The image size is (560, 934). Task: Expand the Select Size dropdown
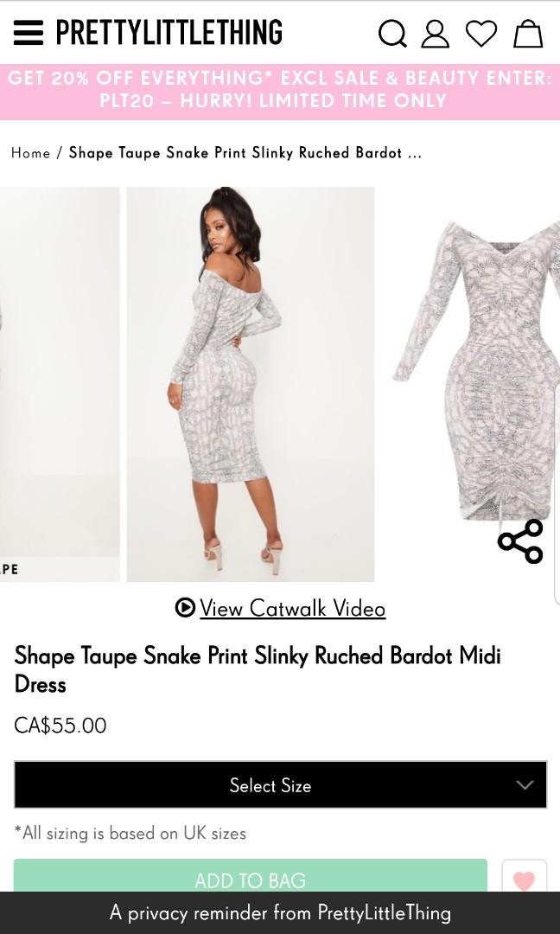click(x=280, y=784)
